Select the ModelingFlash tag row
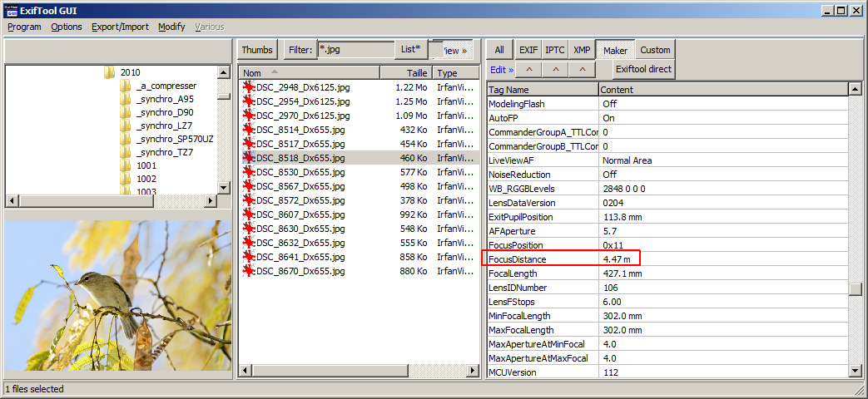This screenshot has height=399, width=868. pos(667,103)
